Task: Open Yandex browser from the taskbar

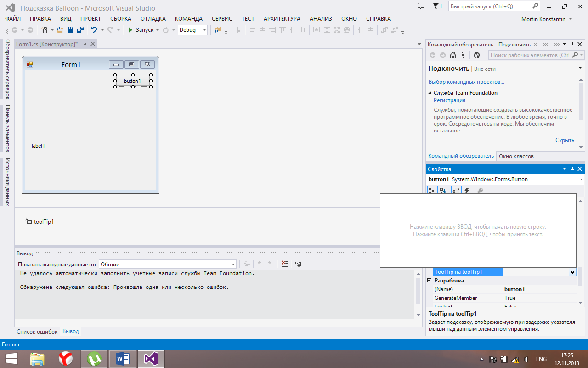Action: (66, 359)
